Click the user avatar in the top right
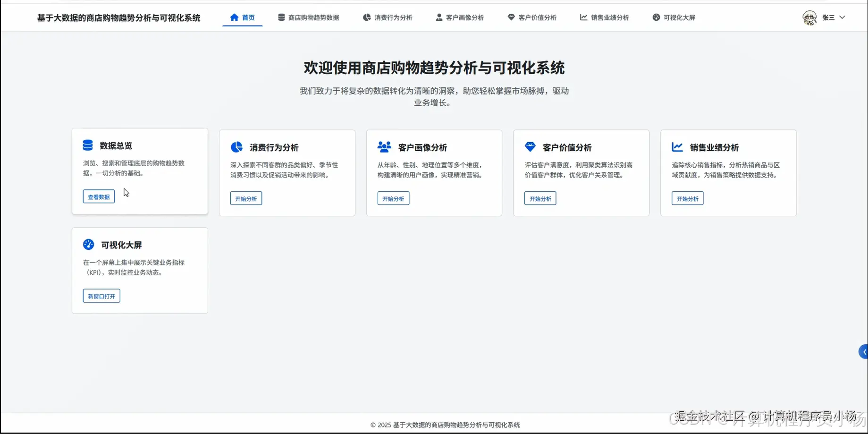This screenshot has height=434, width=868. coord(809,17)
